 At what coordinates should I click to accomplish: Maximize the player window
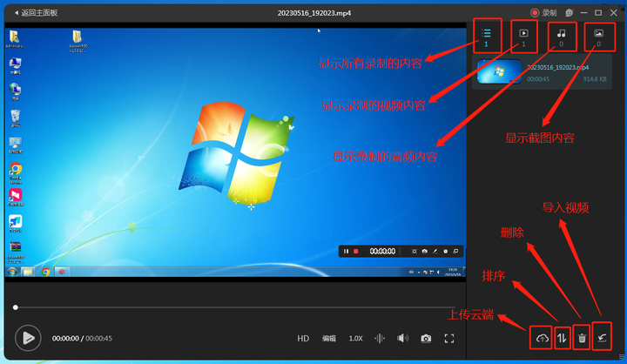click(598, 13)
